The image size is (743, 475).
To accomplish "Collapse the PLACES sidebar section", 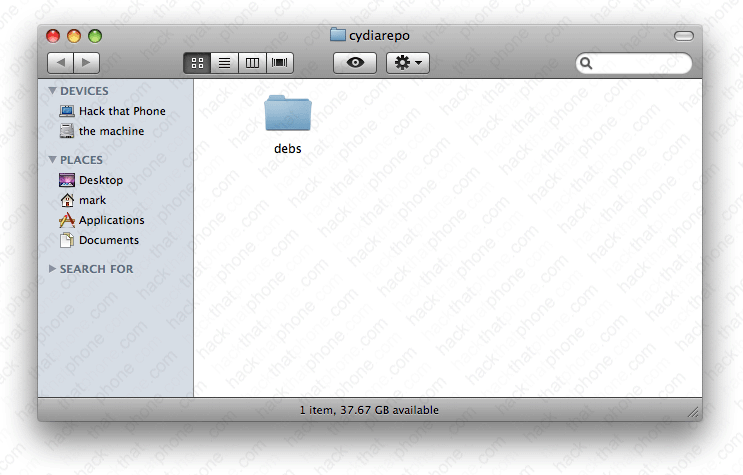I will (53, 159).
